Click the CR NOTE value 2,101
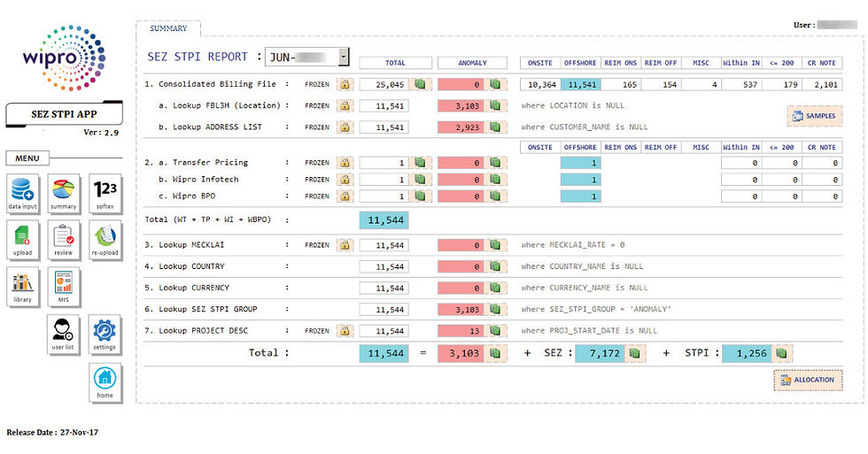Image resolution: width=868 pixels, height=454 pixels. pos(822,85)
